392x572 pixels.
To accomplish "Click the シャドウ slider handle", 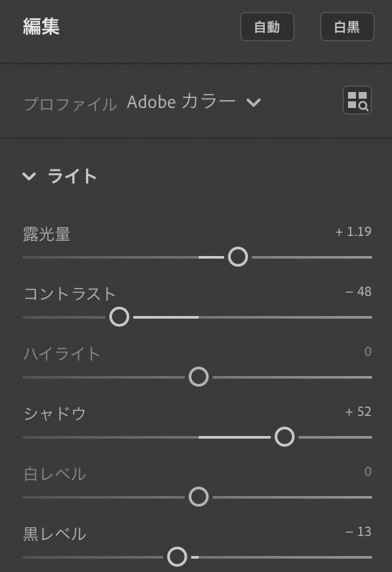I will click(x=285, y=437).
